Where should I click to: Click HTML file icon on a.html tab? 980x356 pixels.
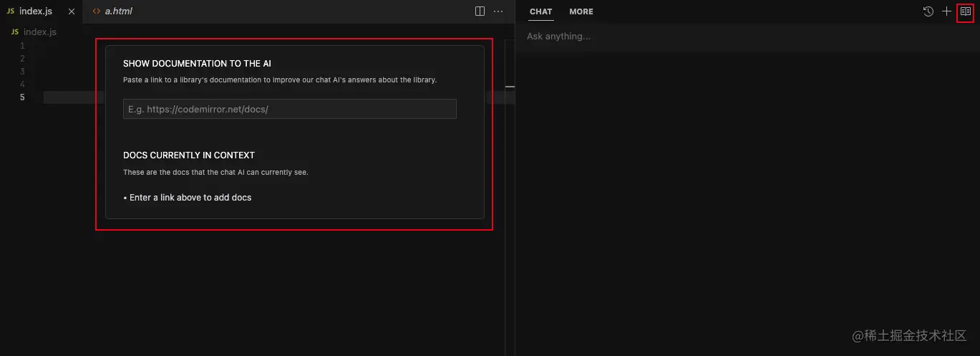tap(97, 11)
